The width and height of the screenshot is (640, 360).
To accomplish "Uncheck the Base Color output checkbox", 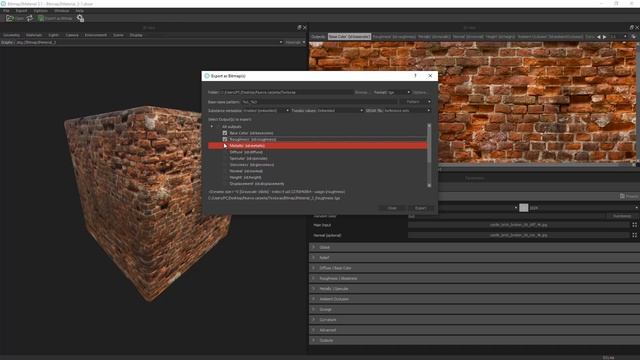I will pos(224,133).
